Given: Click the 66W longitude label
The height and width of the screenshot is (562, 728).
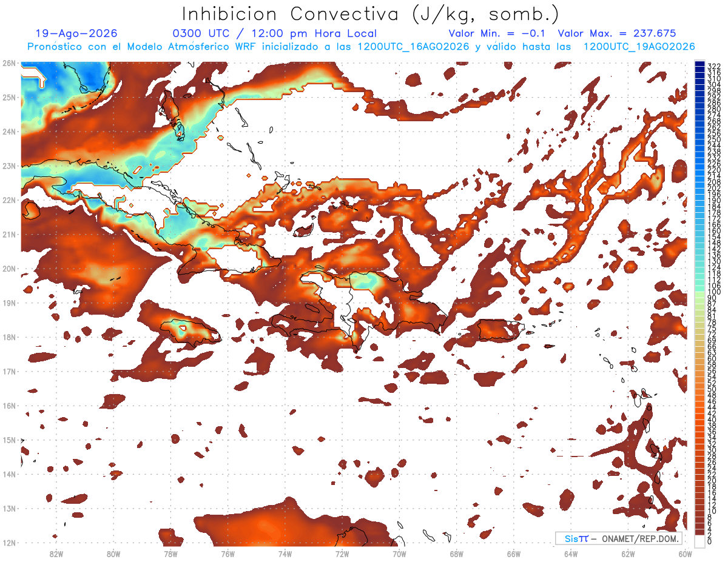Looking at the screenshot, I should [514, 554].
